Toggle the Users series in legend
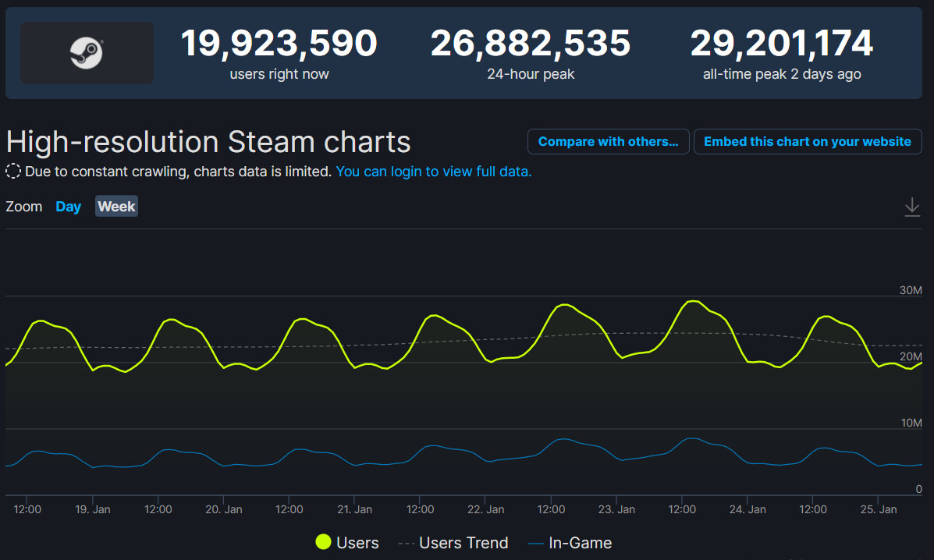The image size is (934, 560). click(x=347, y=543)
